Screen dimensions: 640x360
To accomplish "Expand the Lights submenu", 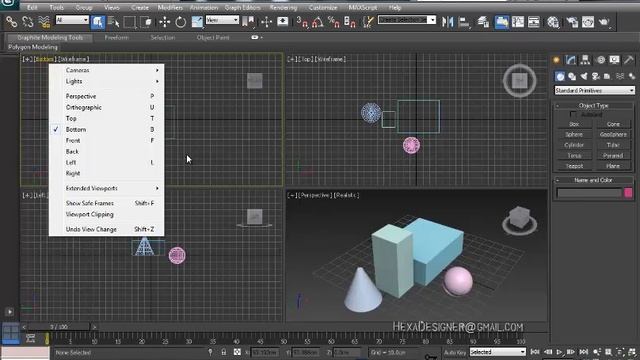I will coord(107,81).
